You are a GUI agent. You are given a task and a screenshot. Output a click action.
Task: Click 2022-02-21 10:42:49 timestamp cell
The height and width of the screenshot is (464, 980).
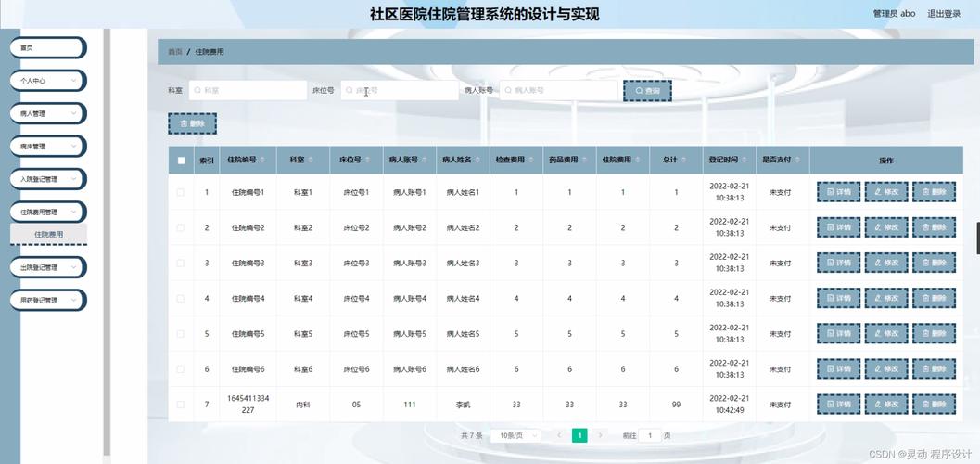click(730, 405)
